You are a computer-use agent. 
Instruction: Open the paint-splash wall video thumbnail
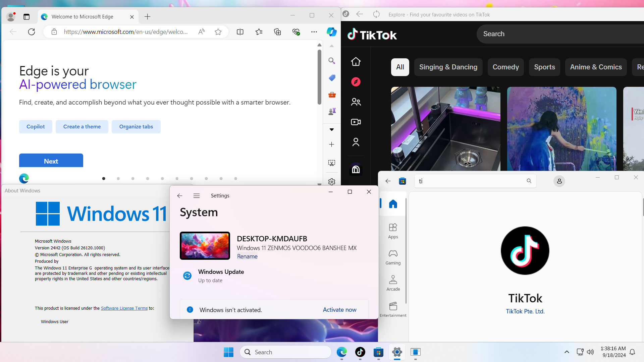pyautogui.click(x=561, y=129)
